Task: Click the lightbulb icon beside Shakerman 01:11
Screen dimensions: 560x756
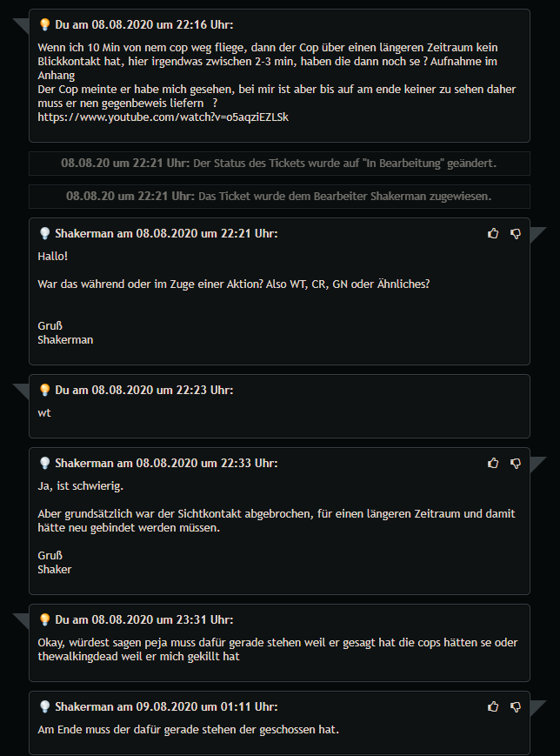Action: tap(45, 706)
